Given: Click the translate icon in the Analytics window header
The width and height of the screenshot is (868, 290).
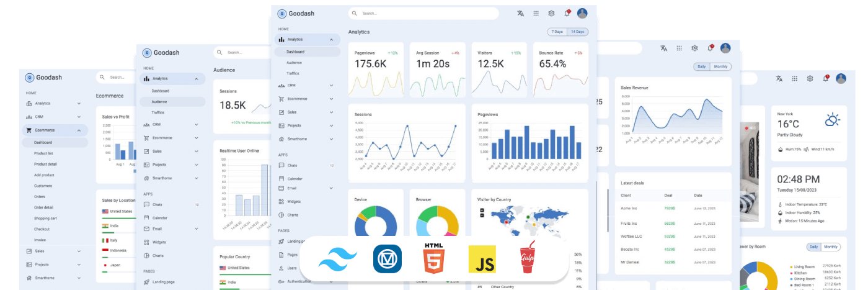Looking at the screenshot, I should (x=521, y=13).
